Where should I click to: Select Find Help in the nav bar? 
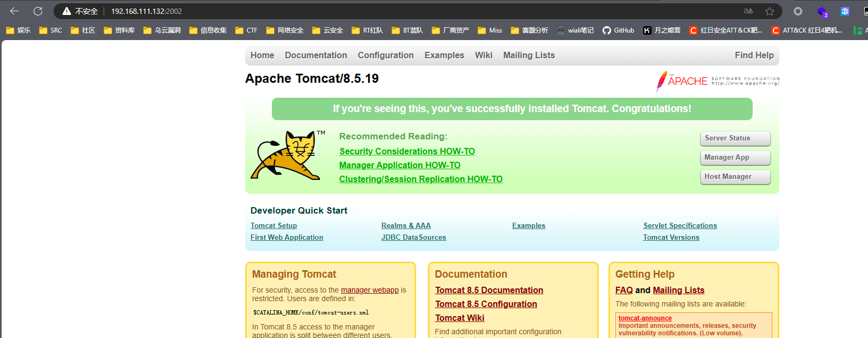pos(754,55)
